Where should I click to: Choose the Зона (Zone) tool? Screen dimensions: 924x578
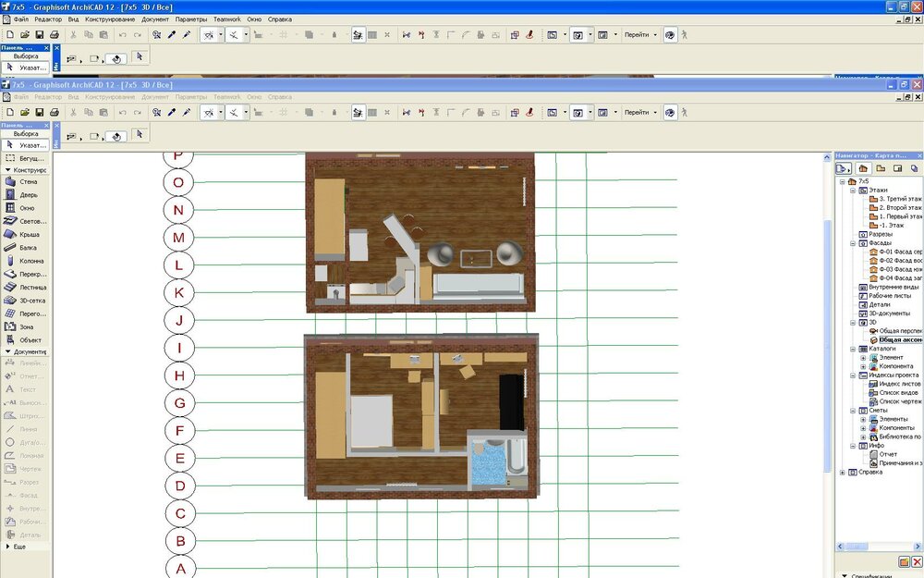click(26, 326)
